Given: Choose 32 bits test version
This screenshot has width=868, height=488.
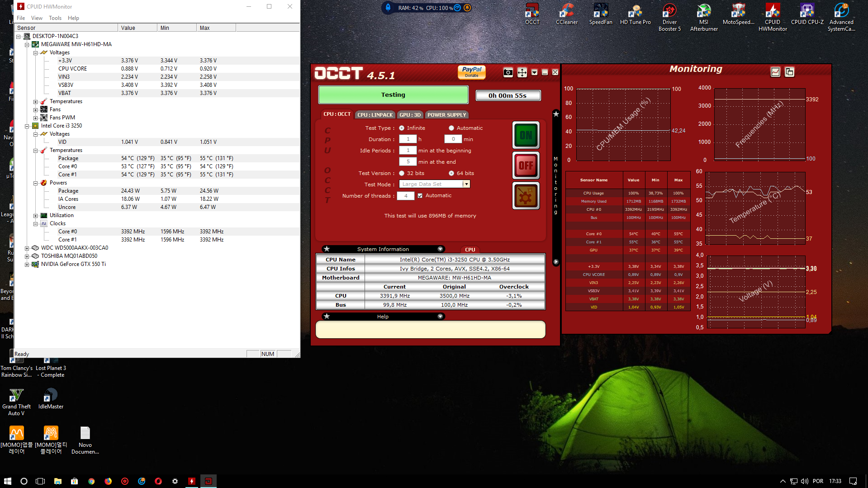Looking at the screenshot, I should click(x=402, y=173).
